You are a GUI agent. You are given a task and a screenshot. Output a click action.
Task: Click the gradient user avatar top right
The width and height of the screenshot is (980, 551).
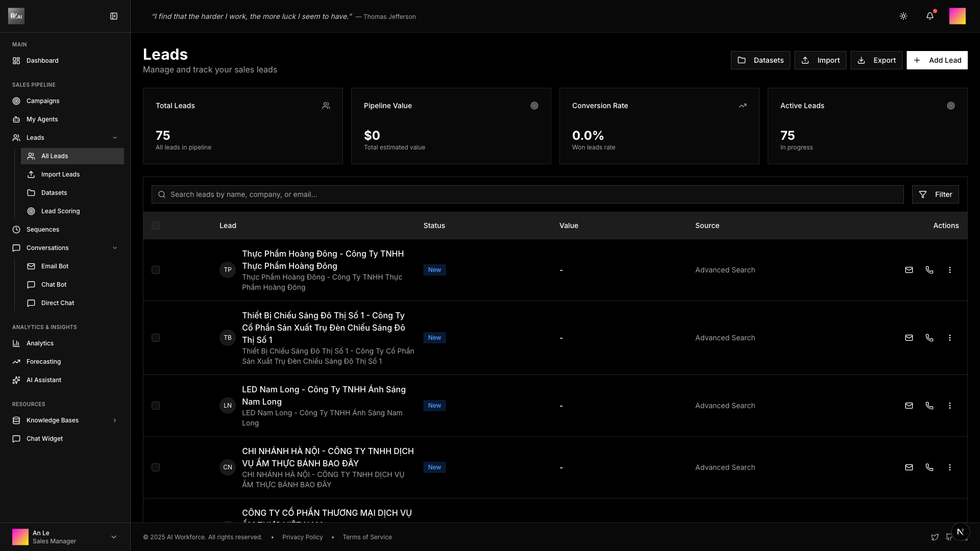[x=957, y=16]
